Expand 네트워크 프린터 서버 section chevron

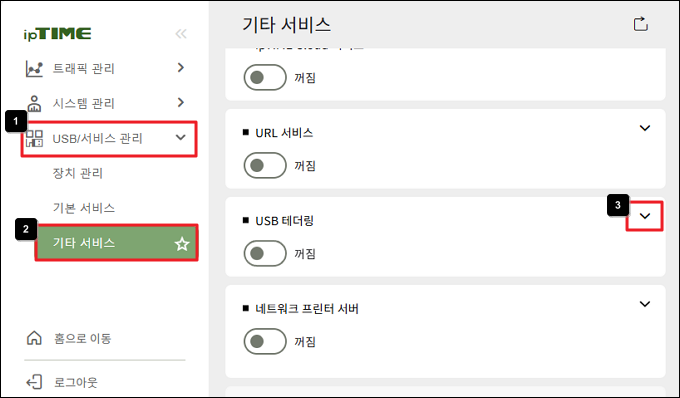coord(645,304)
